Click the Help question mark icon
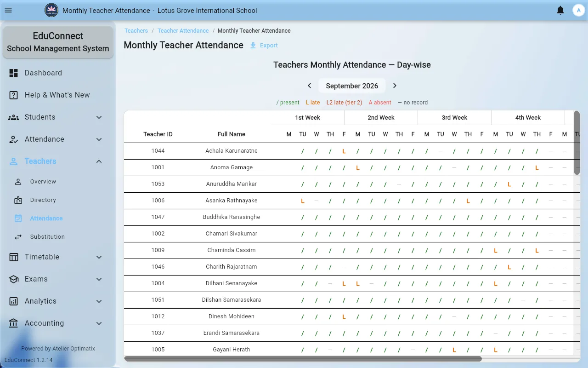 coord(14,95)
